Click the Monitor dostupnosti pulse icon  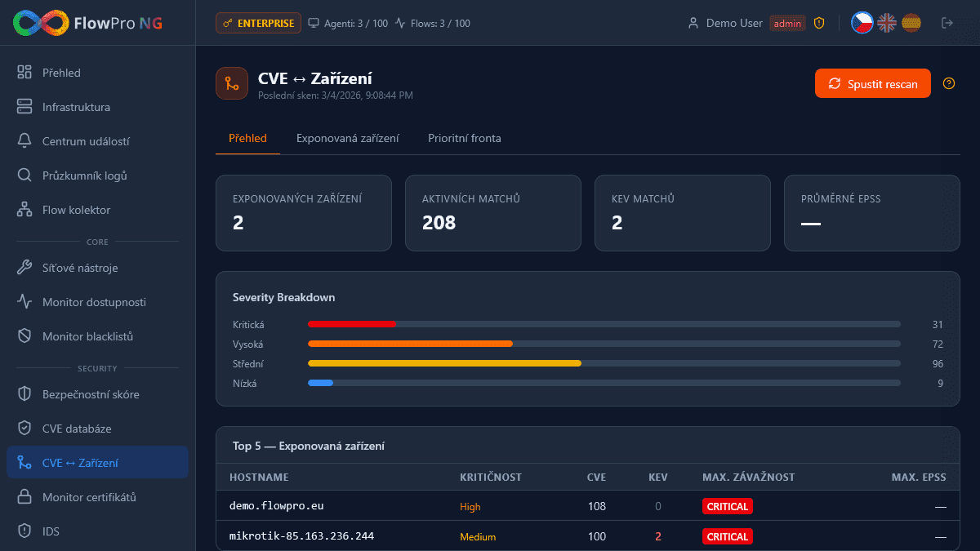24,301
